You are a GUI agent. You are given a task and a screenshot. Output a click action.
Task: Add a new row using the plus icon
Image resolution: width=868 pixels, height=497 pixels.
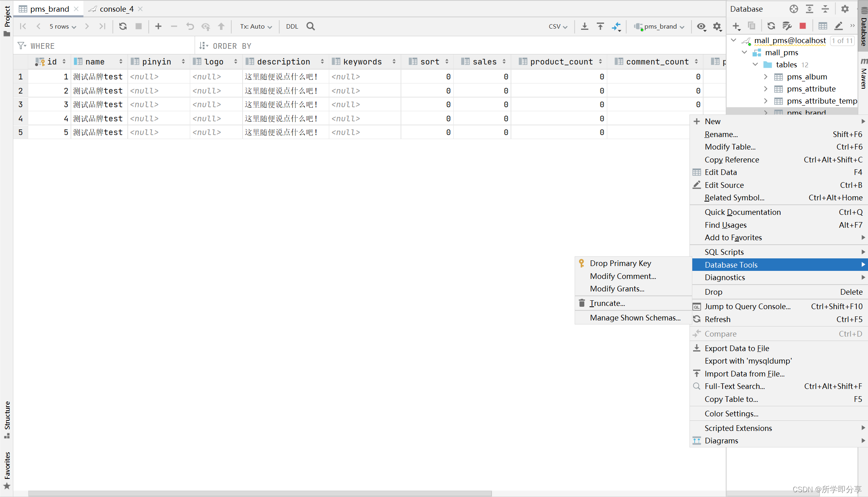(158, 26)
